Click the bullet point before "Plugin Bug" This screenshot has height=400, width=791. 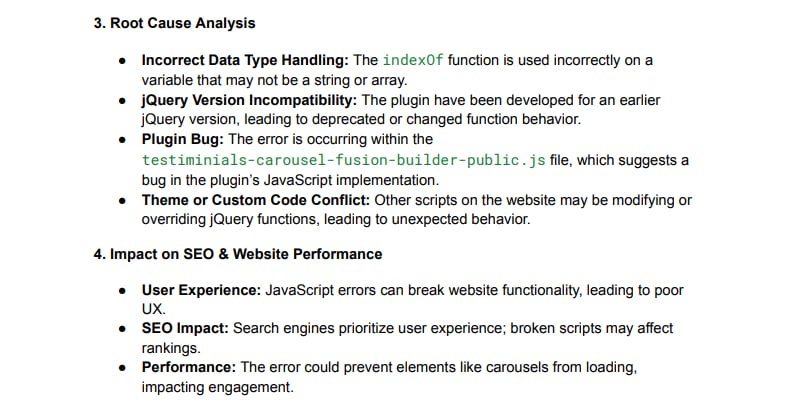tap(123, 140)
